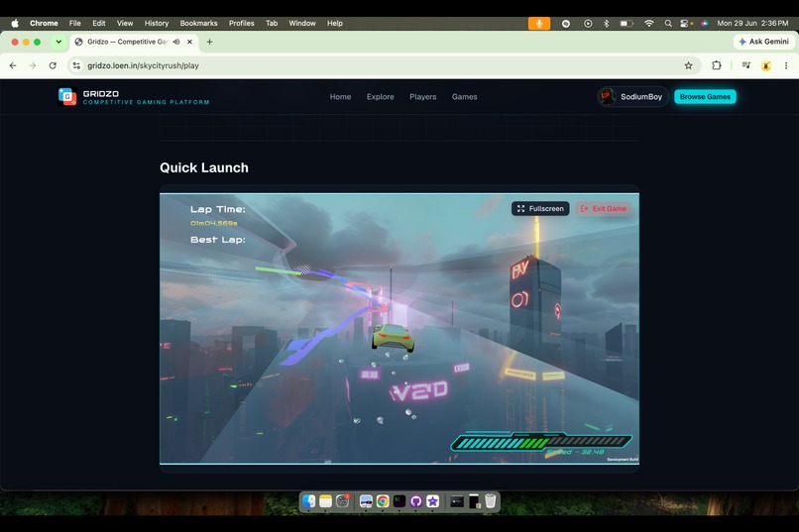799x532 pixels.
Task: Open the File menu
Action: click(x=75, y=23)
